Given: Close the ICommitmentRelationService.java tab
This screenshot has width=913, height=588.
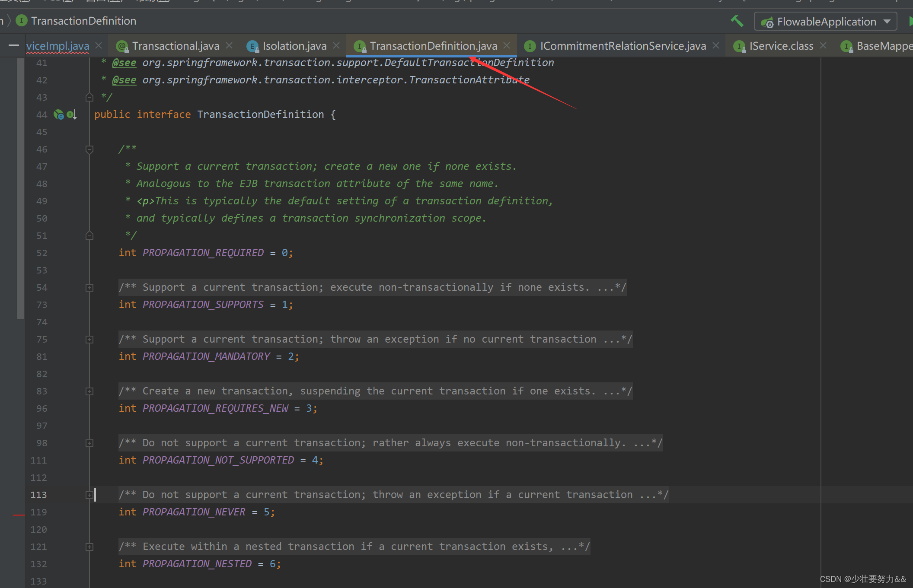Looking at the screenshot, I should (x=716, y=45).
